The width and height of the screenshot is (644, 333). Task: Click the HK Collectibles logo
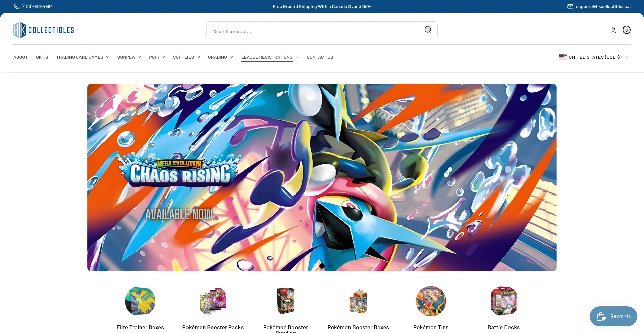tap(44, 30)
